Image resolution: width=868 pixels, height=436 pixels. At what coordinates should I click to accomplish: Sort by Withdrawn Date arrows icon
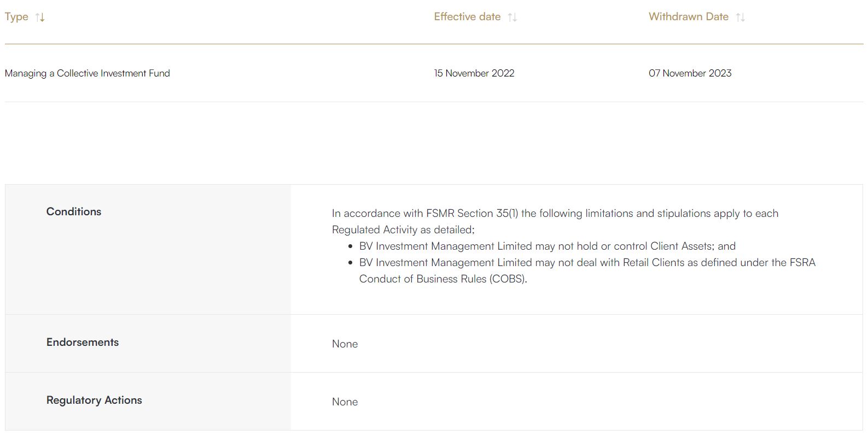(x=740, y=17)
